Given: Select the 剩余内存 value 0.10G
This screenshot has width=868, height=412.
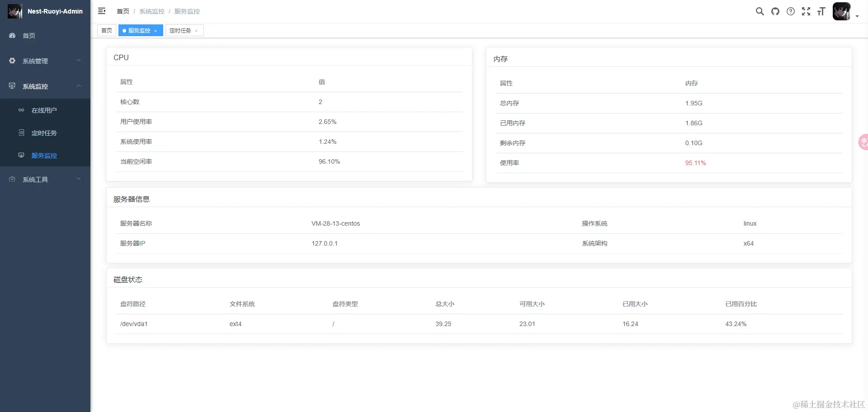Looking at the screenshot, I should 694,143.
